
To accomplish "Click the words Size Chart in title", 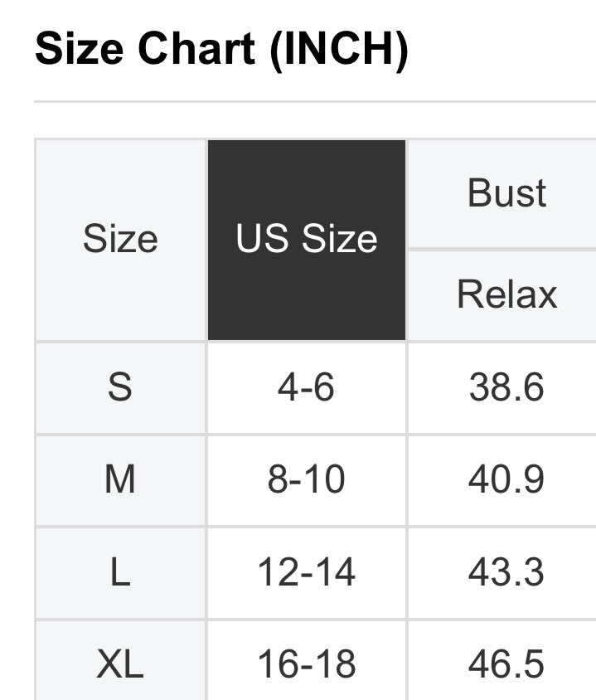I will [x=145, y=50].
